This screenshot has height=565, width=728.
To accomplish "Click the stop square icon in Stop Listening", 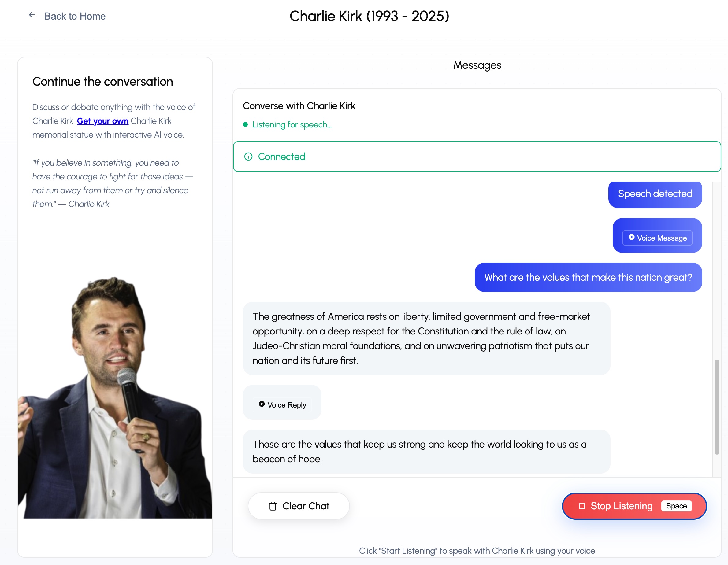I will [x=582, y=506].
